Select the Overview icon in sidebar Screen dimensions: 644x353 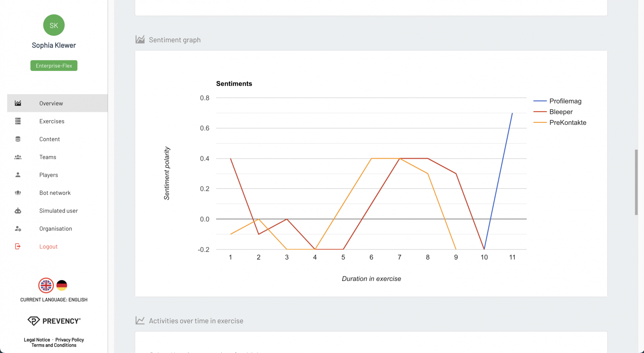18,103
